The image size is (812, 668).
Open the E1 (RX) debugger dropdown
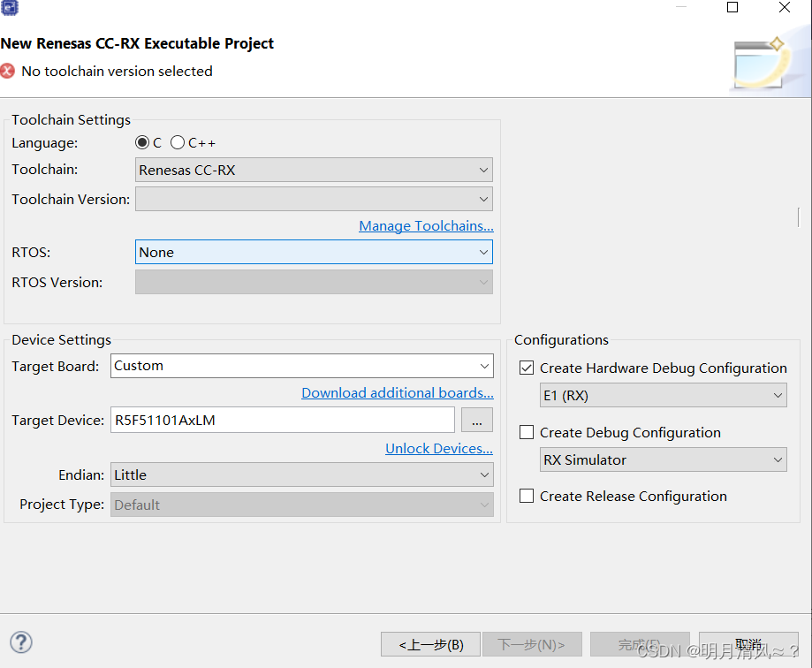tap(664, 396)
